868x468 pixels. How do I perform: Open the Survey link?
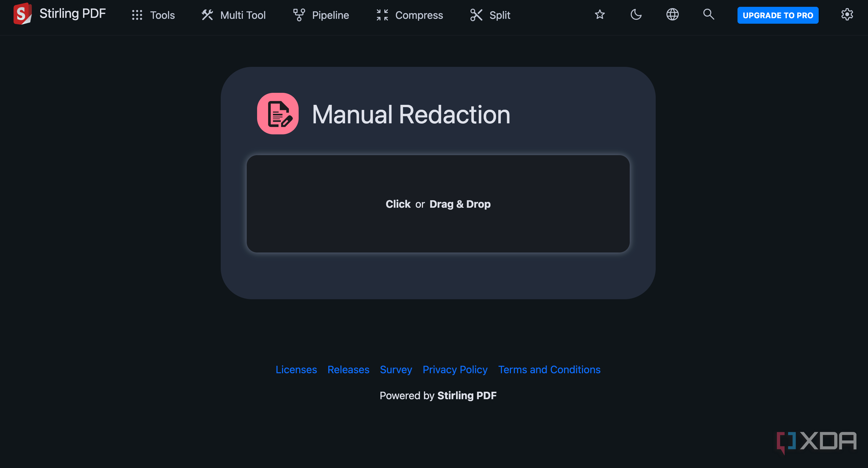(x=396, y=370)
